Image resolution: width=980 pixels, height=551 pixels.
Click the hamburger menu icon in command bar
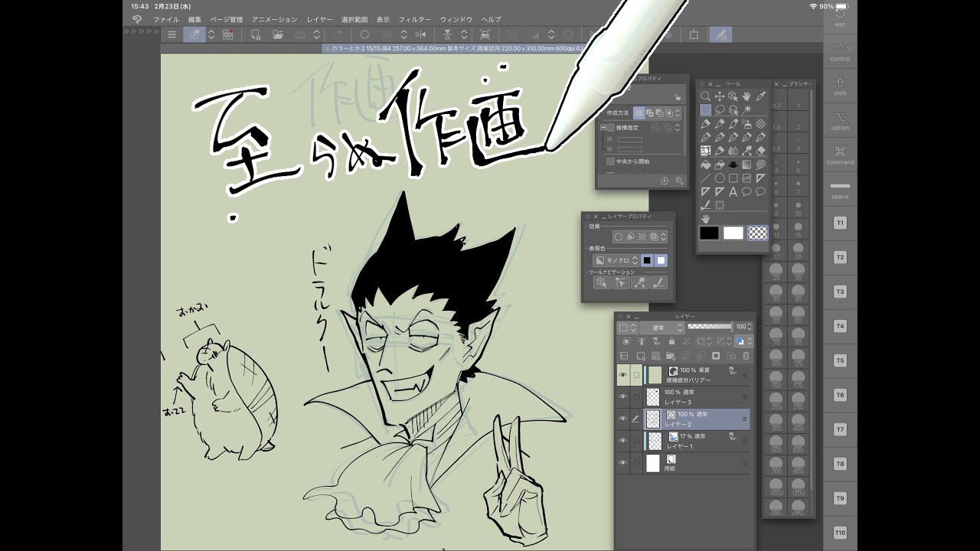[171, 34]
